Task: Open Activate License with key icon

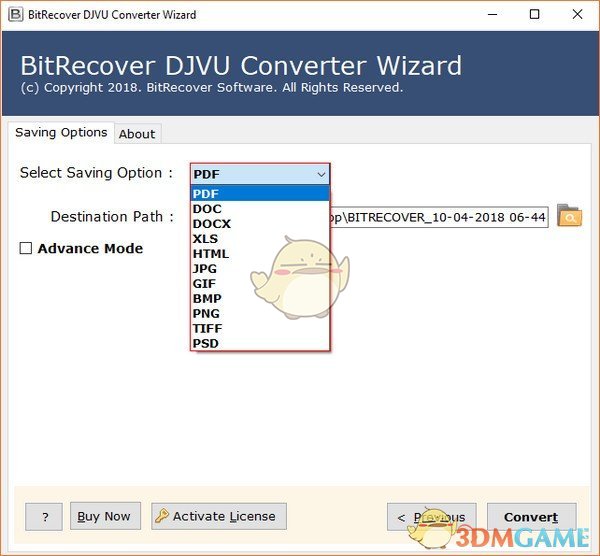Action: (x=219, y=516)
